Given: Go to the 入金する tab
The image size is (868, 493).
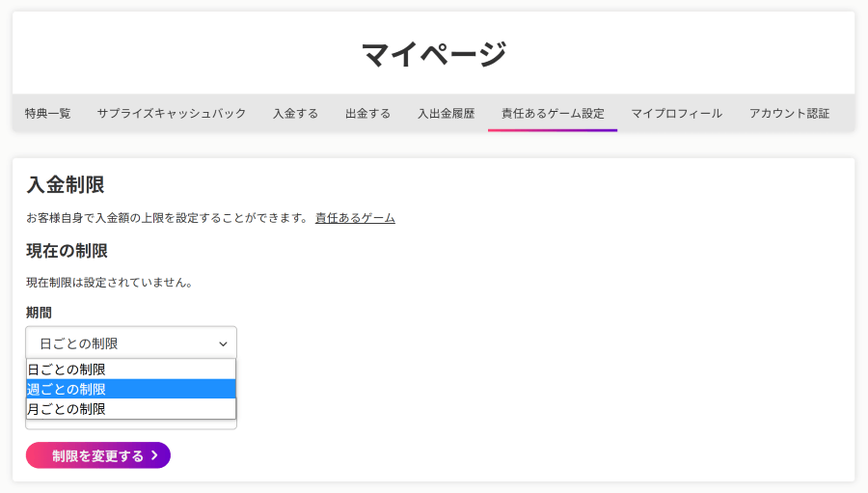Looking at the screenshot, I should 296,114.
